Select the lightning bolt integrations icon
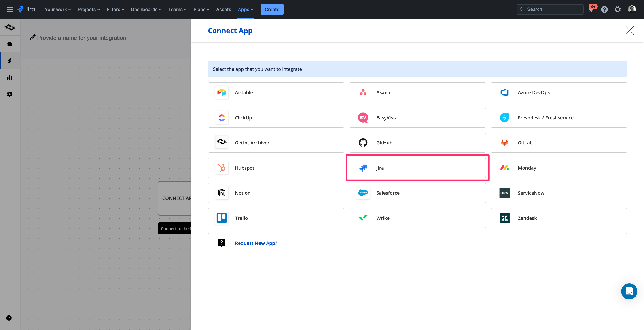The image size is (644, 330). pos(10,61)
